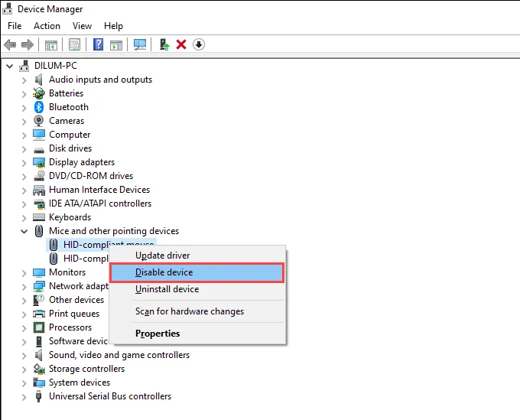Choose Properties in context menu
520x420 pixels.
197,334
